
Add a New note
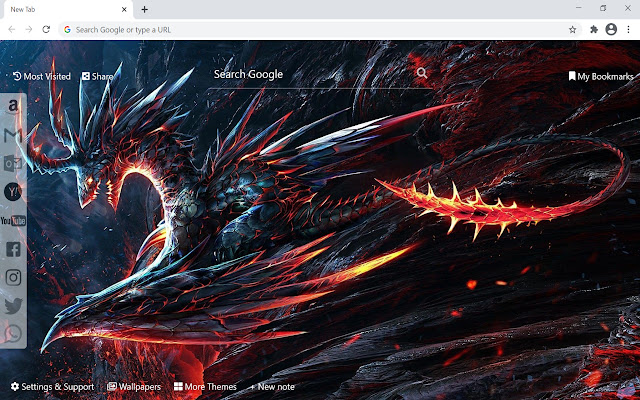click(x=272, y=387)
